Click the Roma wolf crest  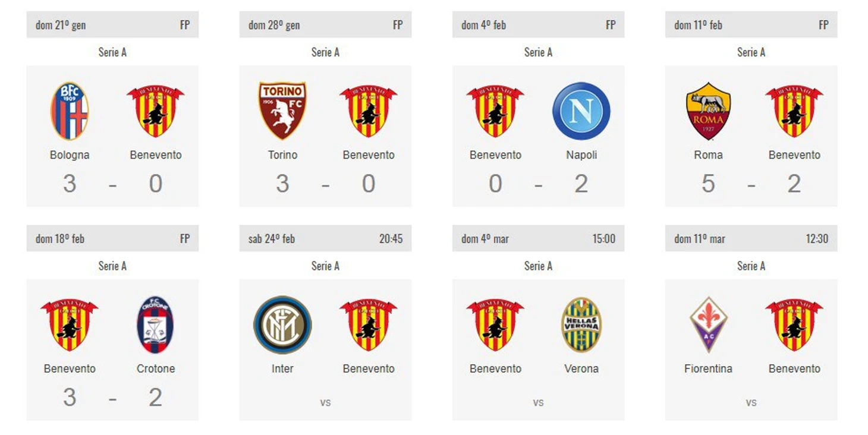click(708, 111)
